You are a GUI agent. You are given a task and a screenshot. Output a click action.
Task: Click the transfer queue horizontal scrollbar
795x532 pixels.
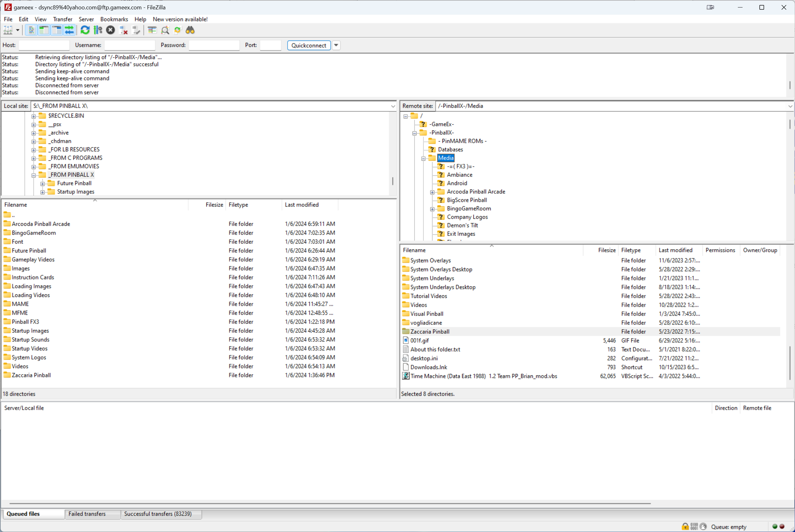click(x=330, y=504)
